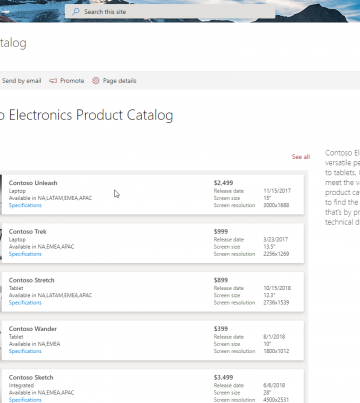Viewport: 360px width, 403px height.
Task: Click release date 10/15/2018
Action: 277,288
